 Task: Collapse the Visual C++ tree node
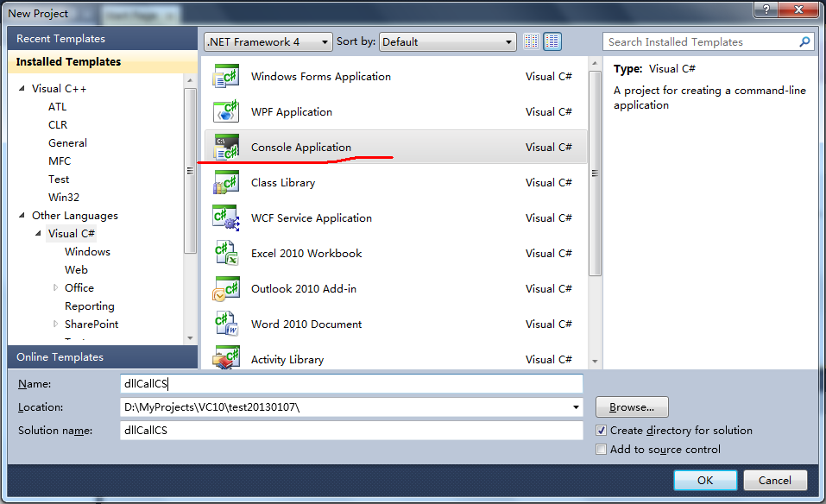22,89
